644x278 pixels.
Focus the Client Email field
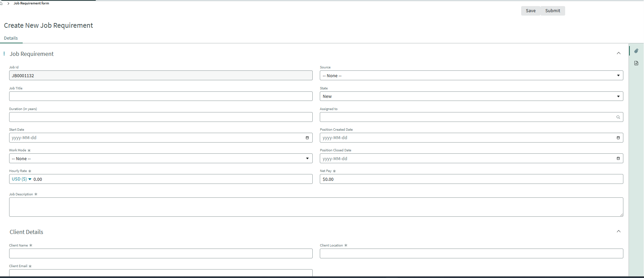161,273
